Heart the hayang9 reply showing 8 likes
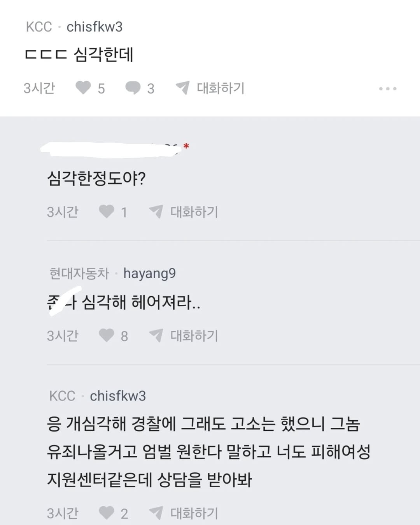Viewport: 420px width, 525px height. coord(106,335)
